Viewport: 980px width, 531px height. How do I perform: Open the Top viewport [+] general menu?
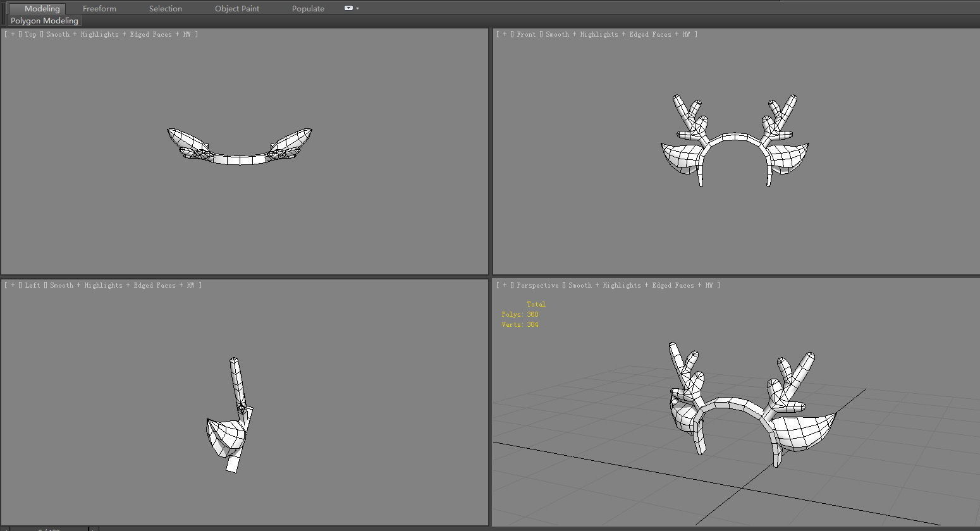pyautogui.click(x=13, y=34)
